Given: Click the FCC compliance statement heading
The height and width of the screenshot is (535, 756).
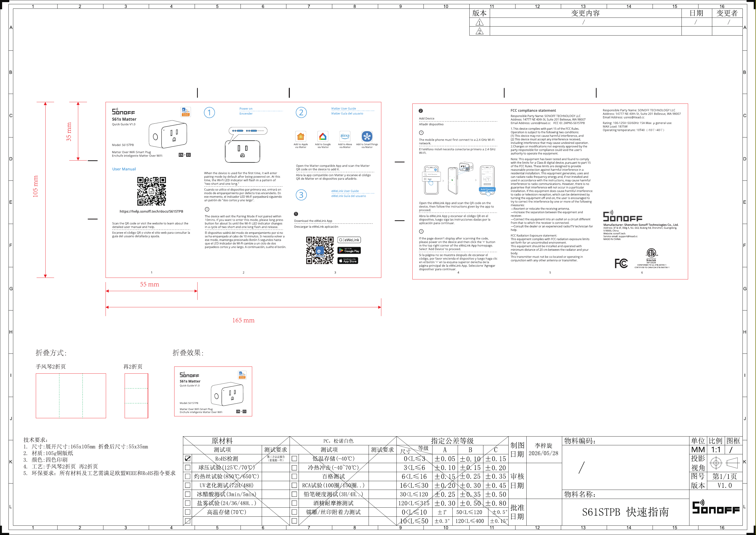Looking at the screenshot, I should (533, 110).
